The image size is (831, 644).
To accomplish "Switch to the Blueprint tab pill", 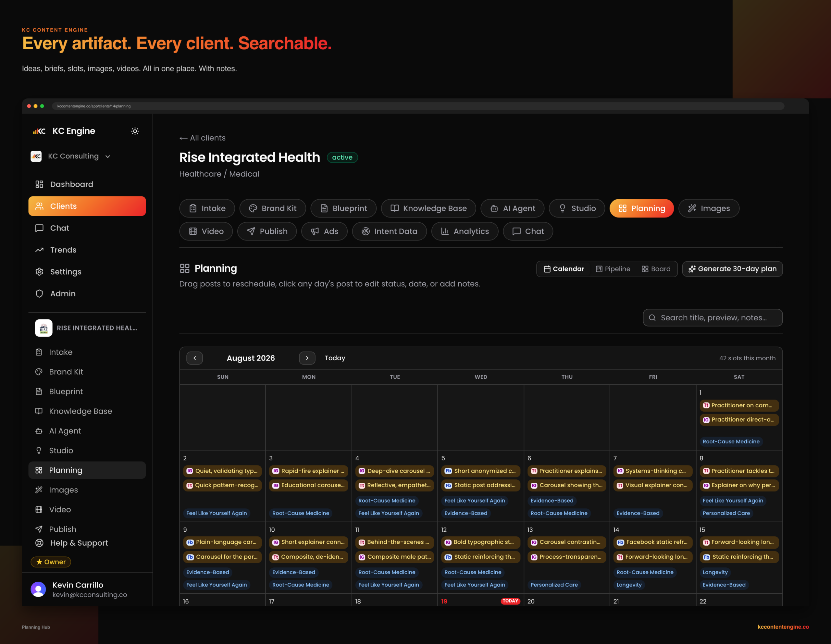I will 343,208.
